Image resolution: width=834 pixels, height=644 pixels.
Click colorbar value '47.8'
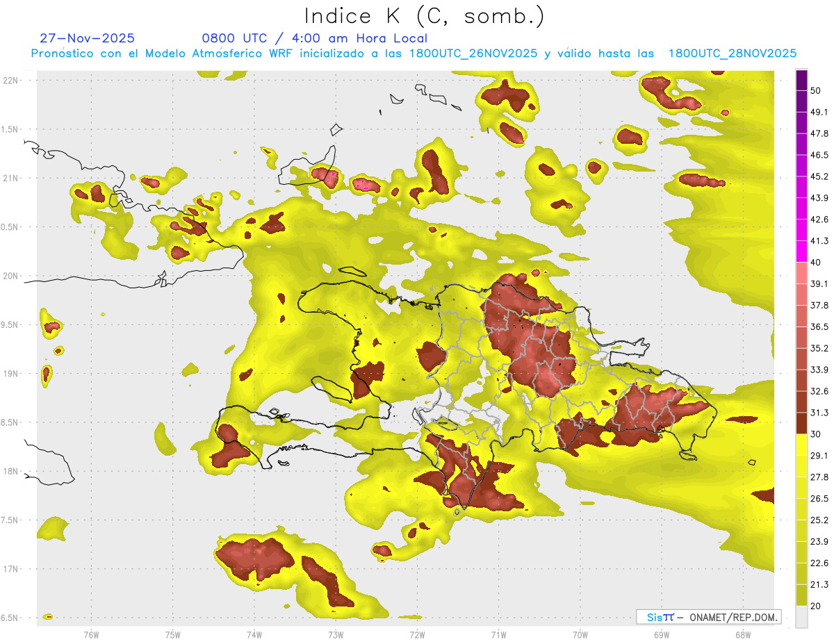pyautogui.click(x=819, y=133)
